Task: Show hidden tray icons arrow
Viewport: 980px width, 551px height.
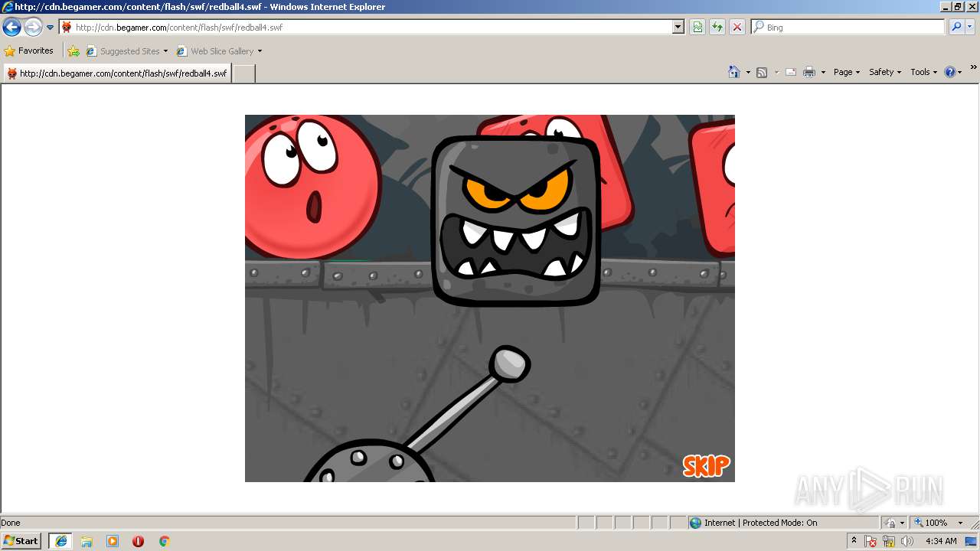Action: click(x=854, y=541)
